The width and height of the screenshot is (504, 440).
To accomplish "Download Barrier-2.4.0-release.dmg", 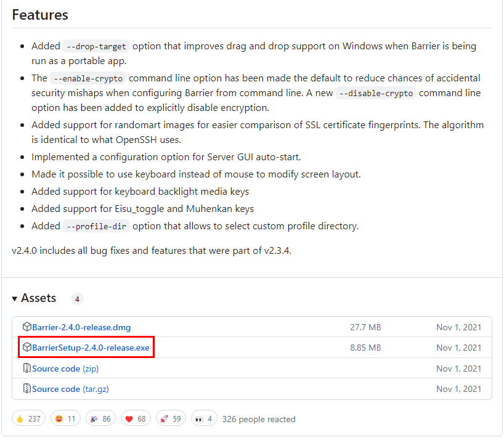I will pyautogui.click(x=81, y=327).
